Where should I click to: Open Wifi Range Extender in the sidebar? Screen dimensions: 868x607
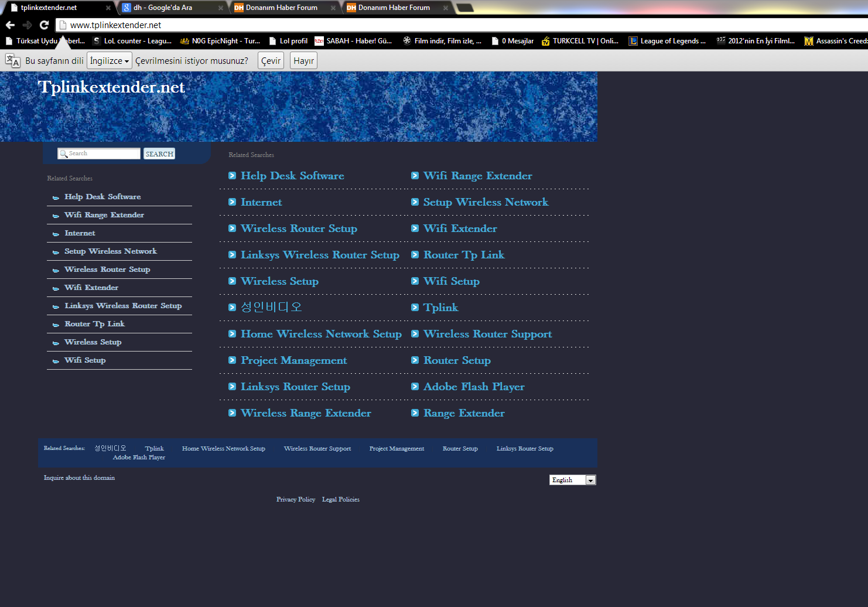click(x=104, y=215)
